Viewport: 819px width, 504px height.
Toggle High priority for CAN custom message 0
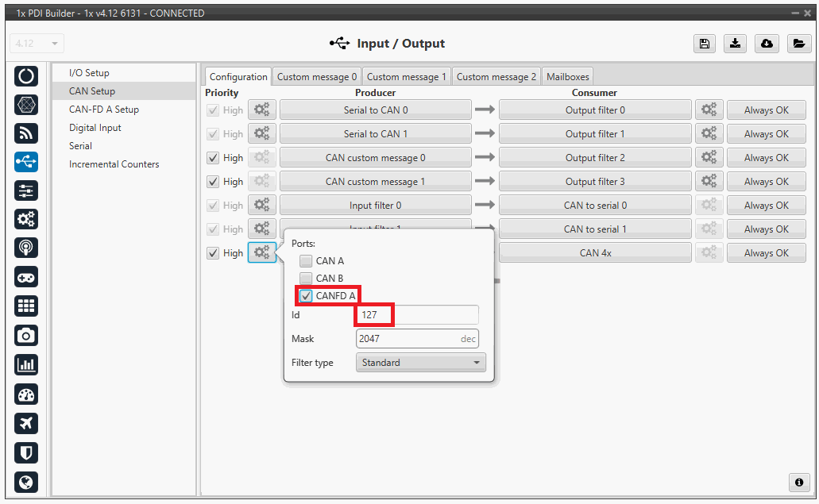click(212, 158)
